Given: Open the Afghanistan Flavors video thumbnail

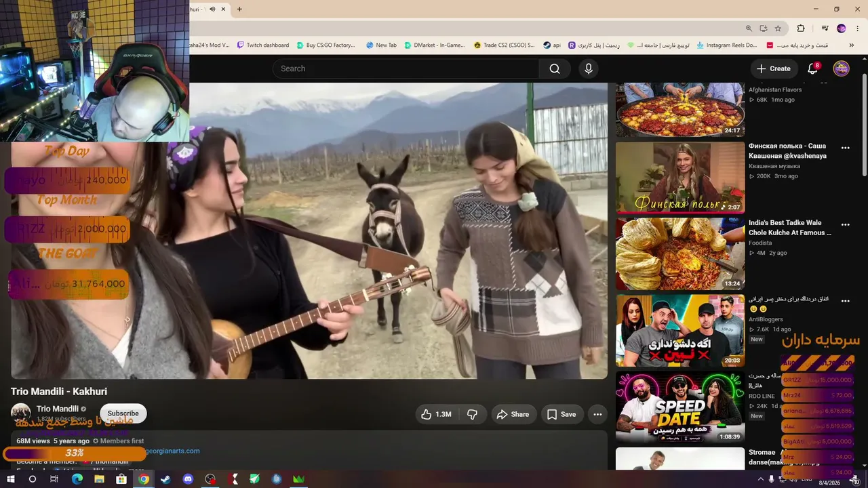Looking at the screenshot, I should pos(680,110).
